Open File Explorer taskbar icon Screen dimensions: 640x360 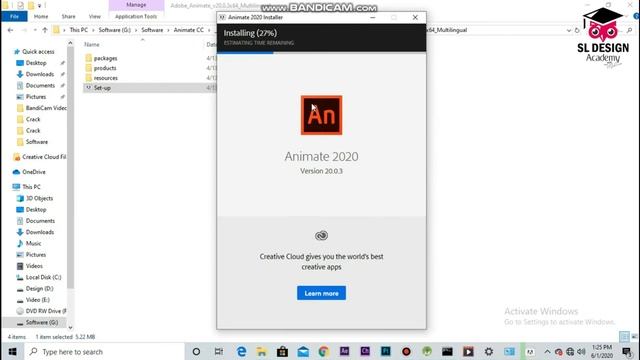tap(262, 351)
